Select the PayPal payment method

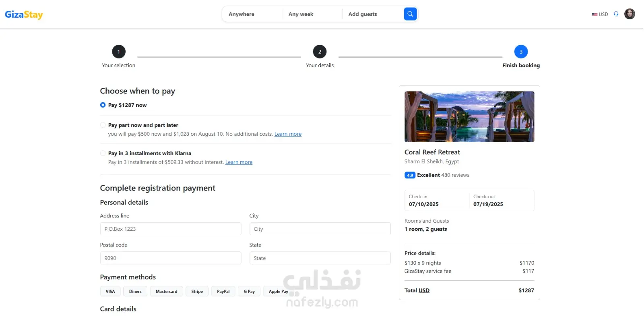(223, 291)
